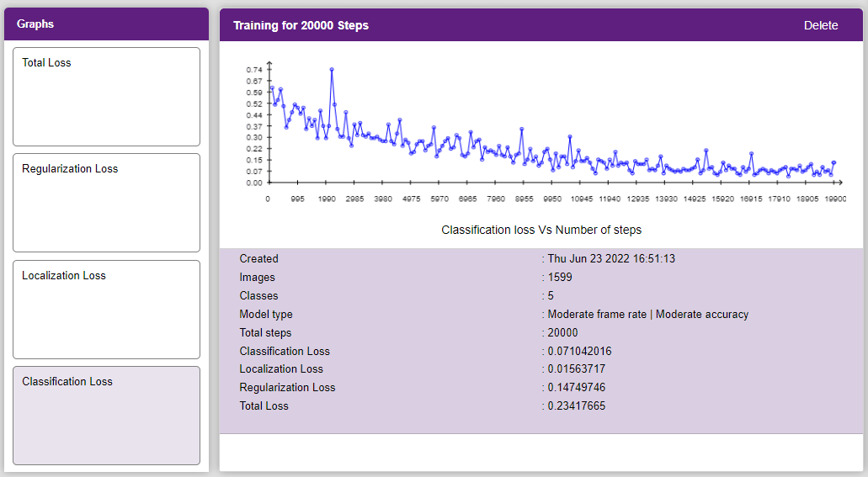
Task: Click the Model type value text
Action: tap(647, 315)
